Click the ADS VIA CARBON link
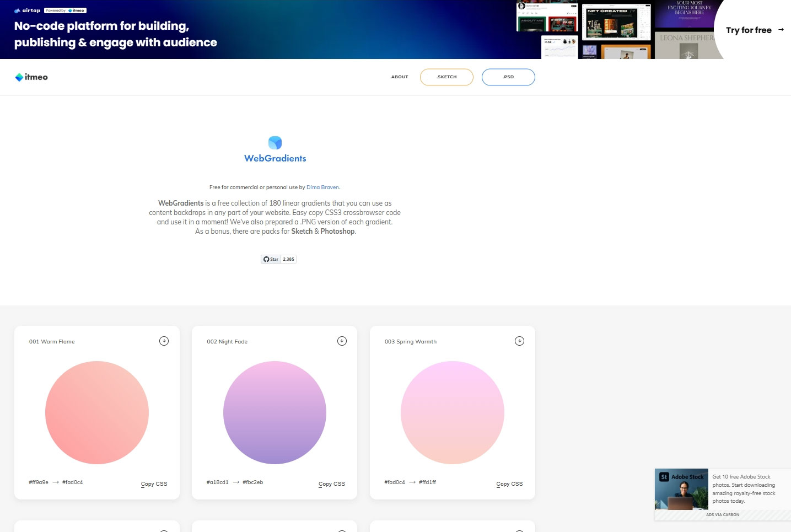Viewport: 791px width, 532px height. [723, 515]
